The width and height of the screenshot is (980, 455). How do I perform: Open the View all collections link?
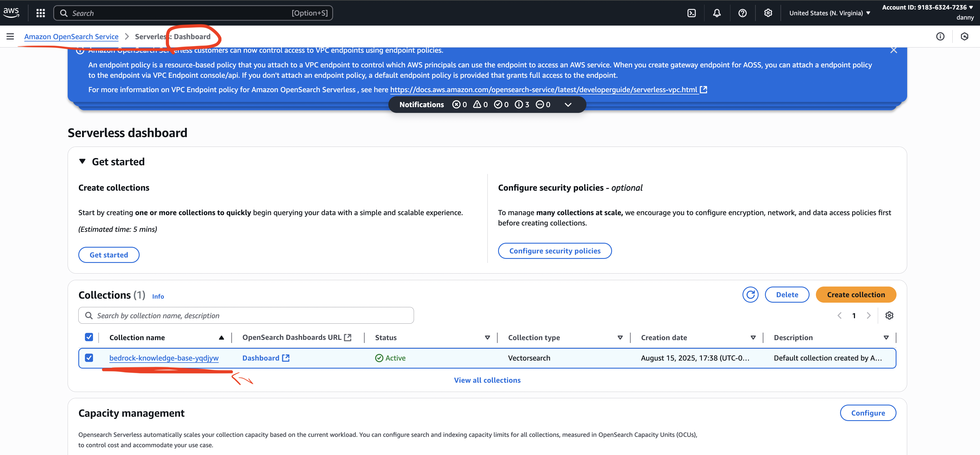[x=487, y=380]
